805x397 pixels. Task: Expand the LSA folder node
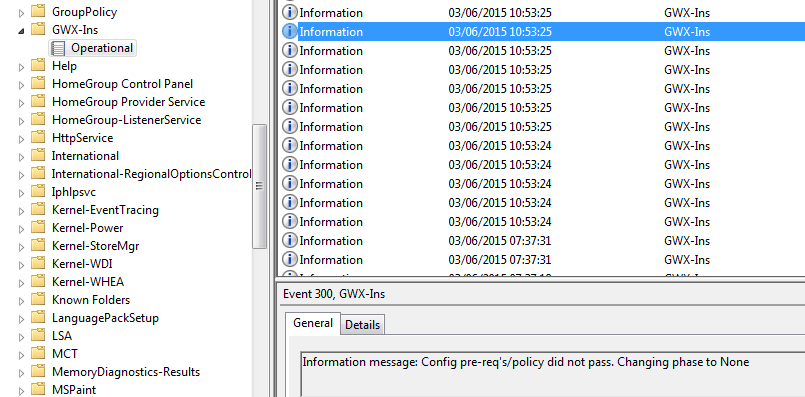(x=21, y=336)
